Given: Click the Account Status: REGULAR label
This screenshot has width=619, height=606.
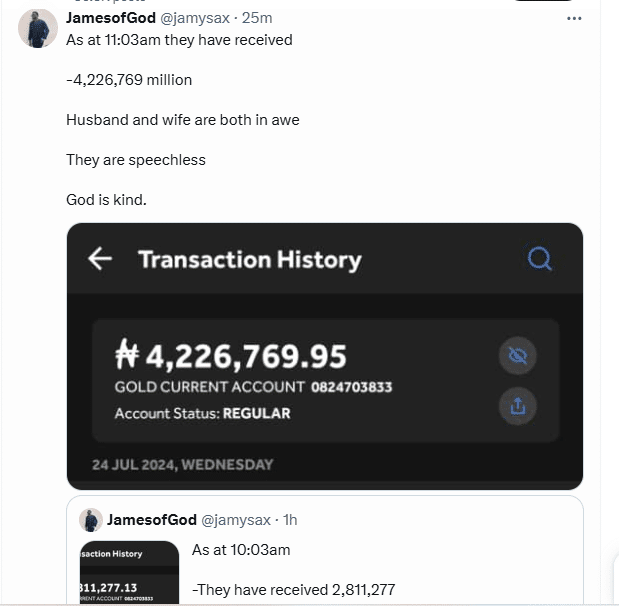Looking at the screenshot, I should pyautogui.click(x=202, y=413).
